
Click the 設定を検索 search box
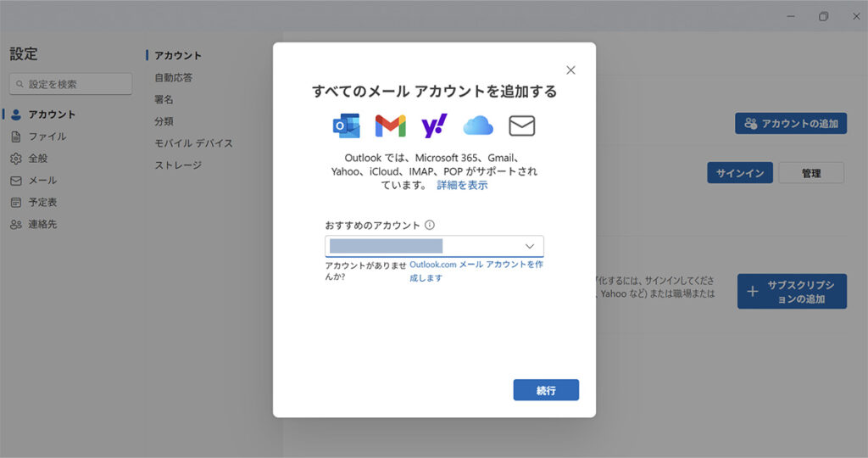coord(71,84)
